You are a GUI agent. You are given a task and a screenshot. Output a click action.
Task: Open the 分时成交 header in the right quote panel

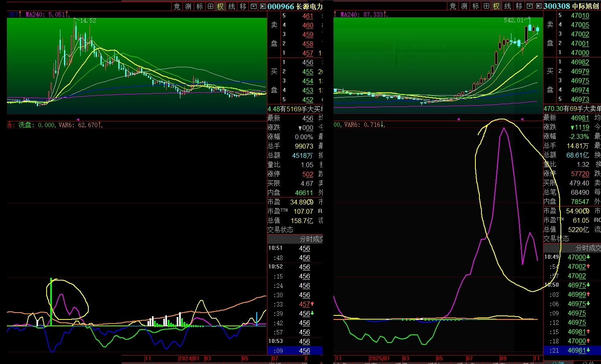(588, 248)
